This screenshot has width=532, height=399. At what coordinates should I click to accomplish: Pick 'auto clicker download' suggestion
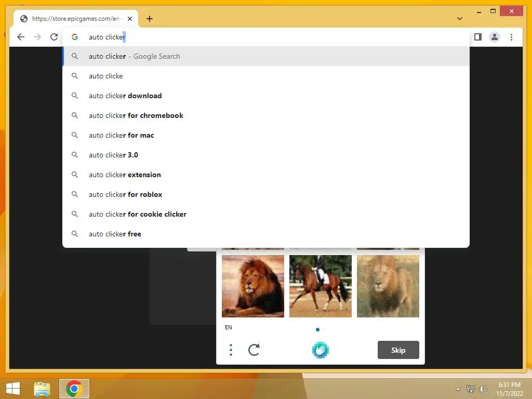[x=266, y=96]
